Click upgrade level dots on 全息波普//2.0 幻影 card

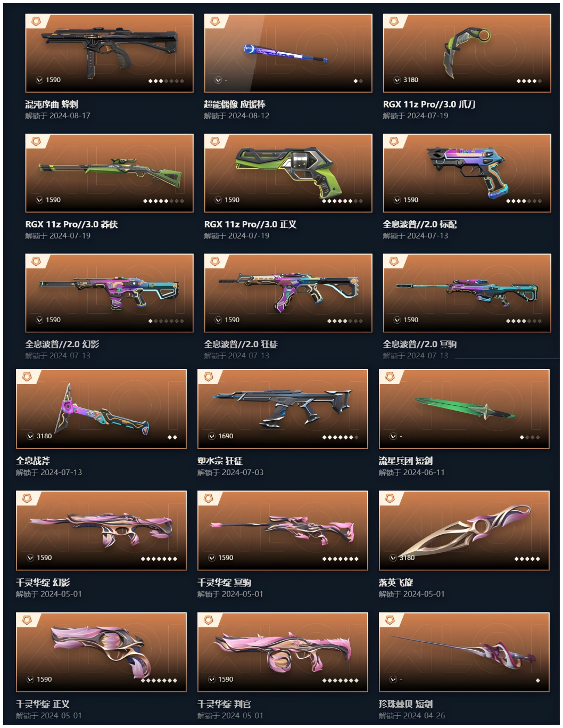[x=166, y=321]
